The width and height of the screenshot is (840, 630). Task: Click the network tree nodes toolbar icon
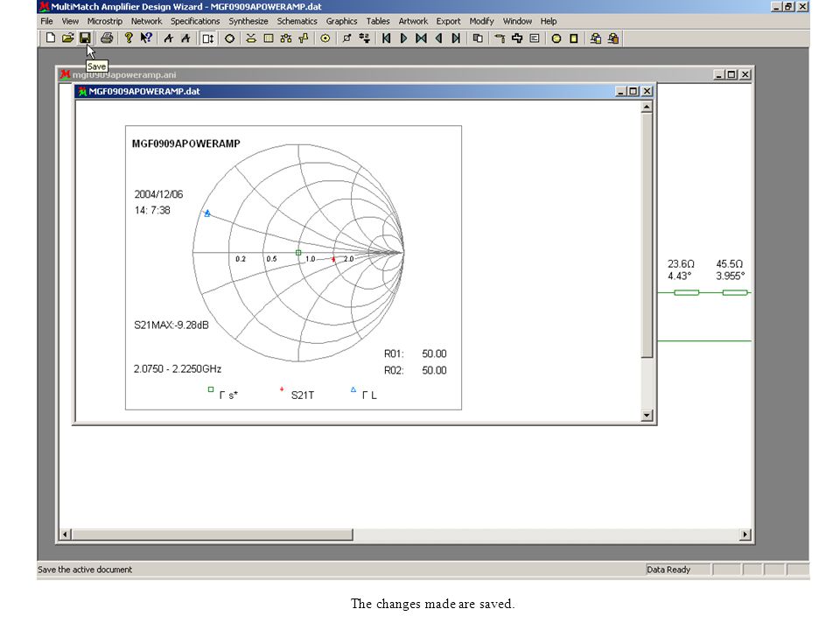[286, 38]
